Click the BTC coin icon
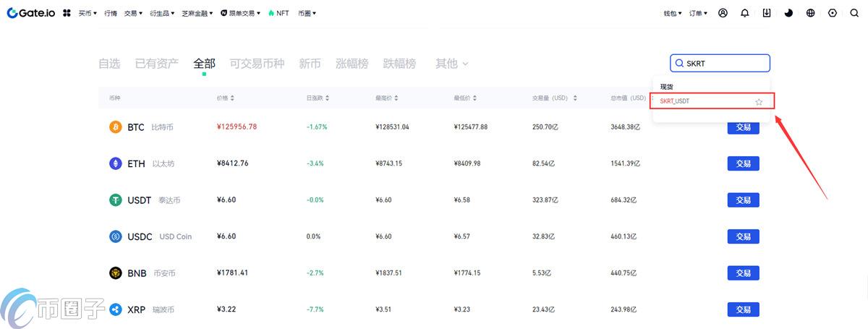Screen dimensions: 868x329 (x=115, y=127)
